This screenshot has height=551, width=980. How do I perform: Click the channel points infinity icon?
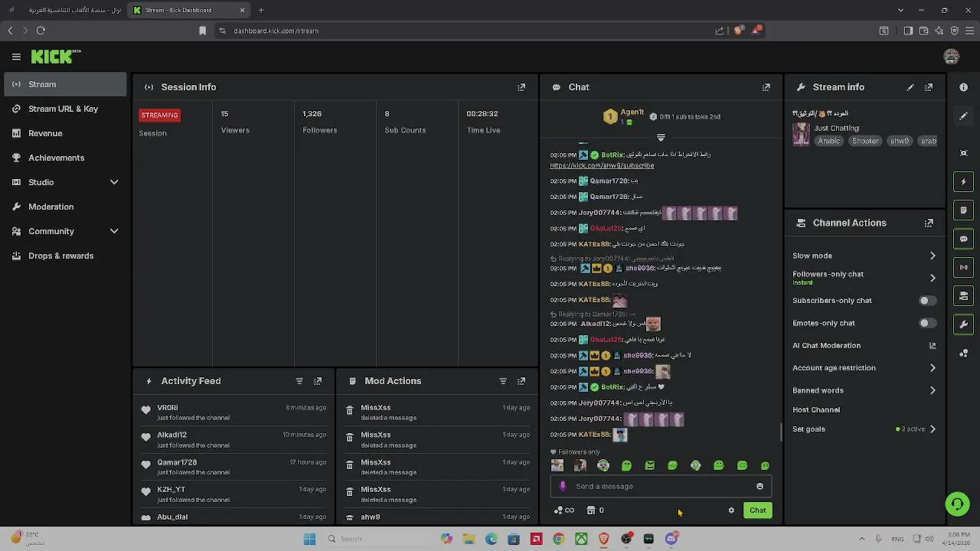565,510
